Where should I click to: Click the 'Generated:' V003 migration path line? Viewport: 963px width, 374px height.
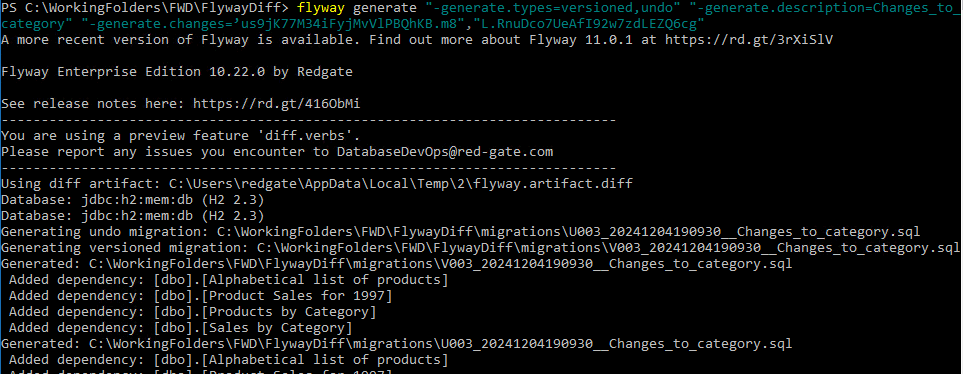click(397, 263)
